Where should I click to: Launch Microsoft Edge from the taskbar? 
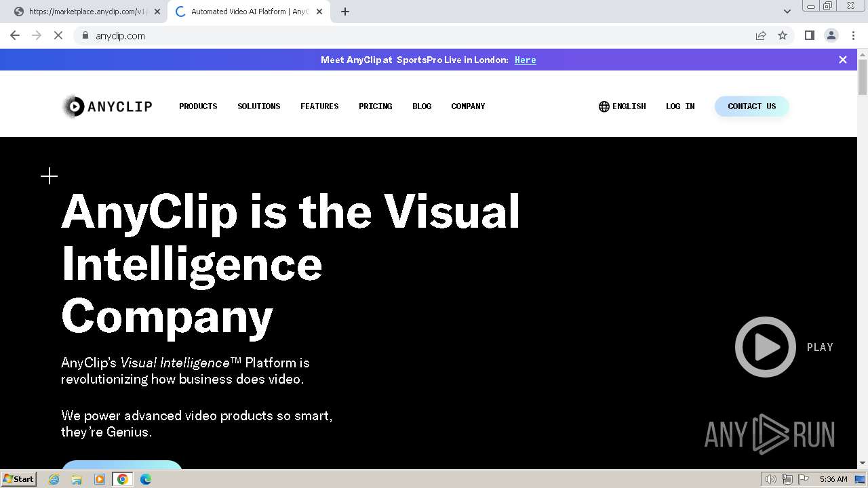click(146, 479)
